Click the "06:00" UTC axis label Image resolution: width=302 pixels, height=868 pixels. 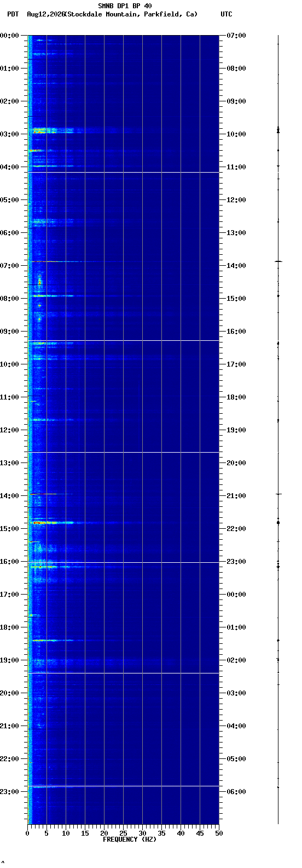[x=236, y=792]
